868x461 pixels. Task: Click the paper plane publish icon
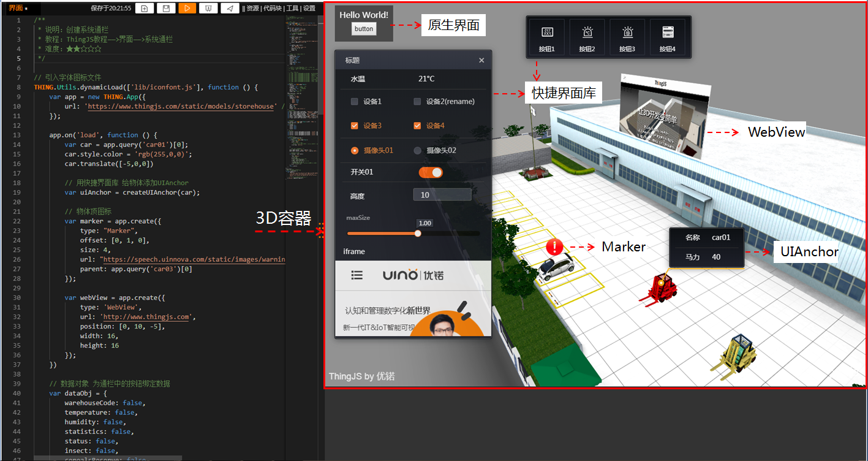(x=230, y=8)
